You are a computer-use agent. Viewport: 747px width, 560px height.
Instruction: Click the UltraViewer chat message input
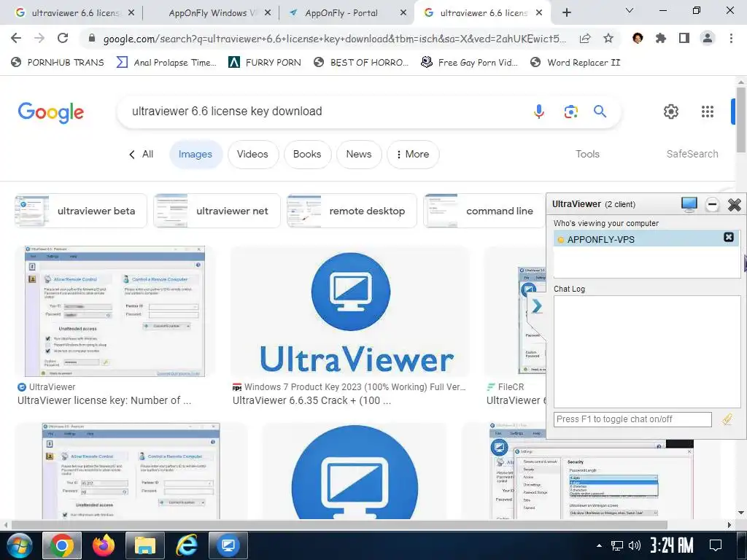point(632,419)
